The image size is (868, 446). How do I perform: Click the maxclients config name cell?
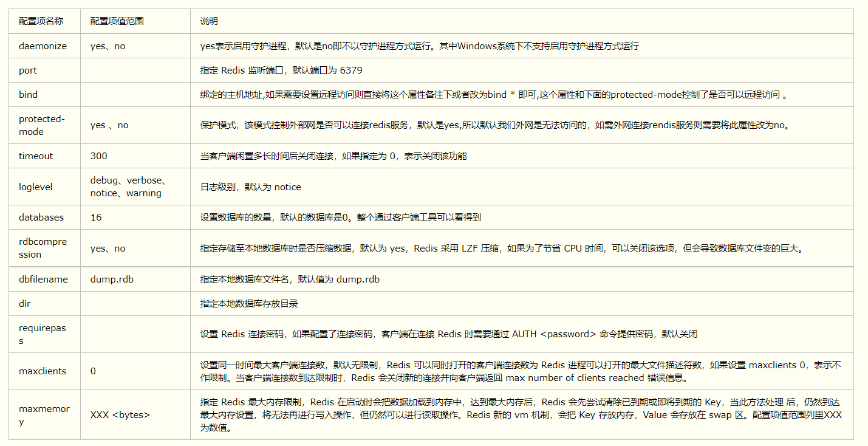(44, 371)
